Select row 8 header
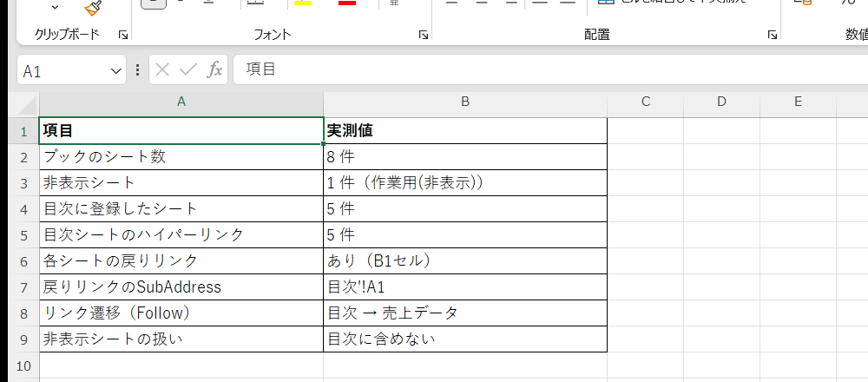868x382 pixels. pyautogui.click(x=23, y=313)
